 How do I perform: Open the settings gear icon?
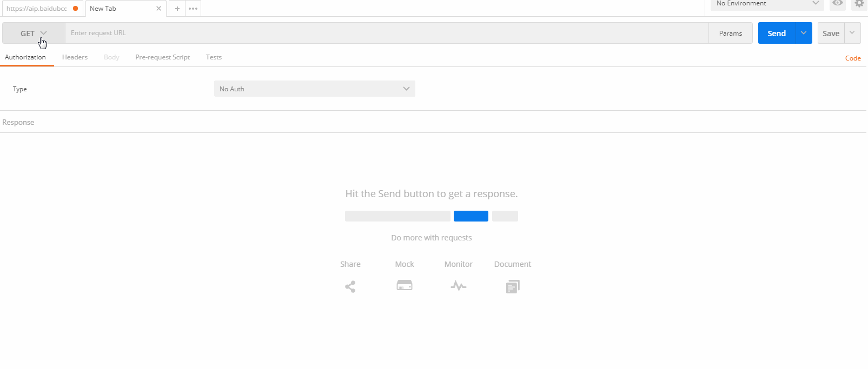coord(859,3)
